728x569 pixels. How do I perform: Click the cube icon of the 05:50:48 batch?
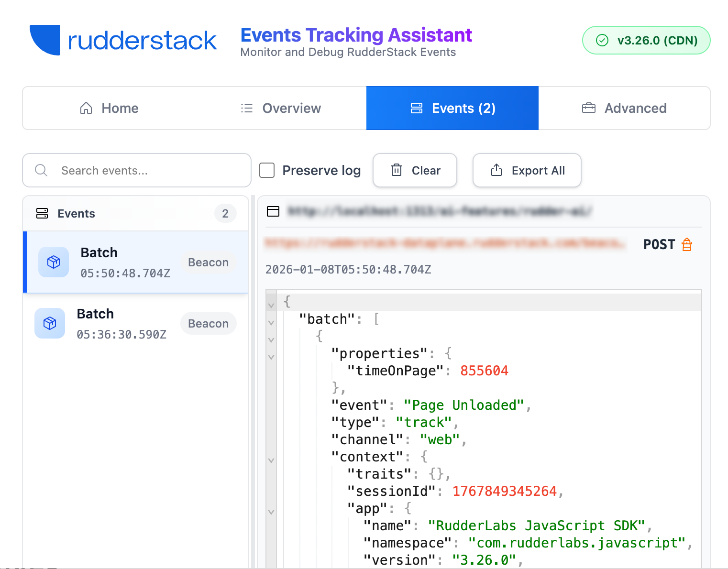[x=54, y=262]
